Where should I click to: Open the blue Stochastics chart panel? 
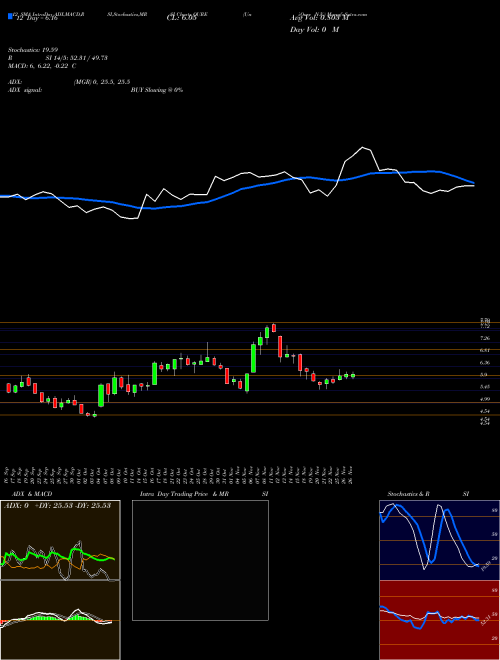click(x=439, y=540)
